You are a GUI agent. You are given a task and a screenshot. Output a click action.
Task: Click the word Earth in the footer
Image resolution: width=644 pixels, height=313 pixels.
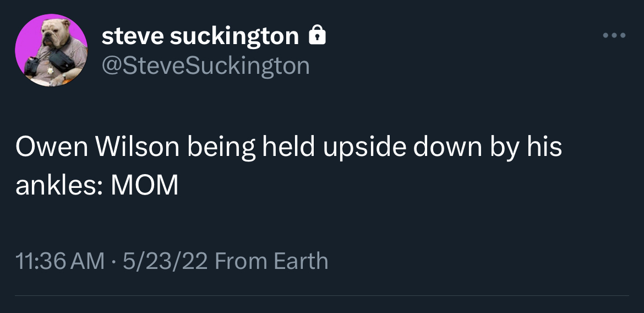(301, 261)
